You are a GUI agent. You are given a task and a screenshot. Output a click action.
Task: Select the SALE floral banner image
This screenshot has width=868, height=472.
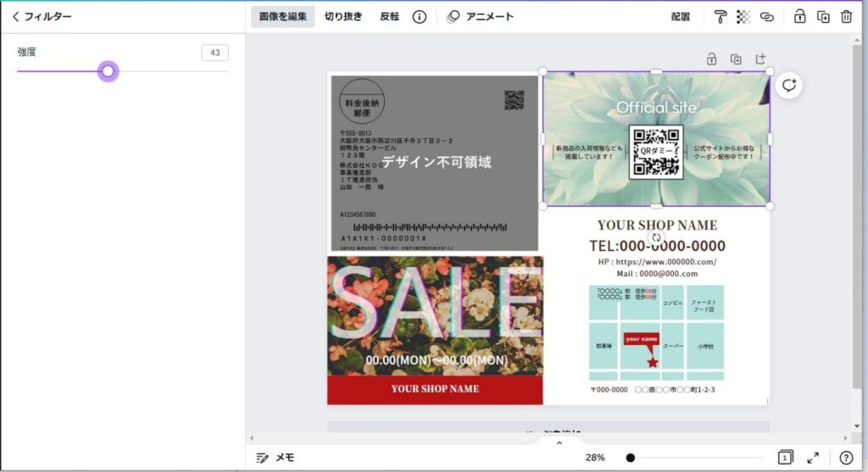[x=435, y=316]
